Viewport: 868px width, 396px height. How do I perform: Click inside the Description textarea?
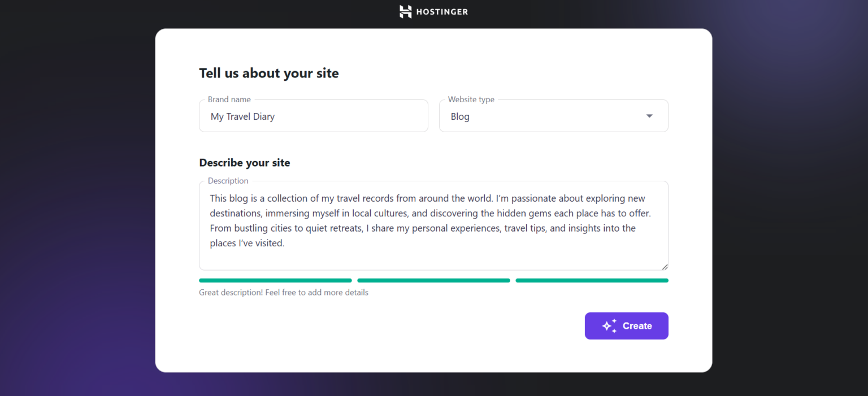click(433, 225)
